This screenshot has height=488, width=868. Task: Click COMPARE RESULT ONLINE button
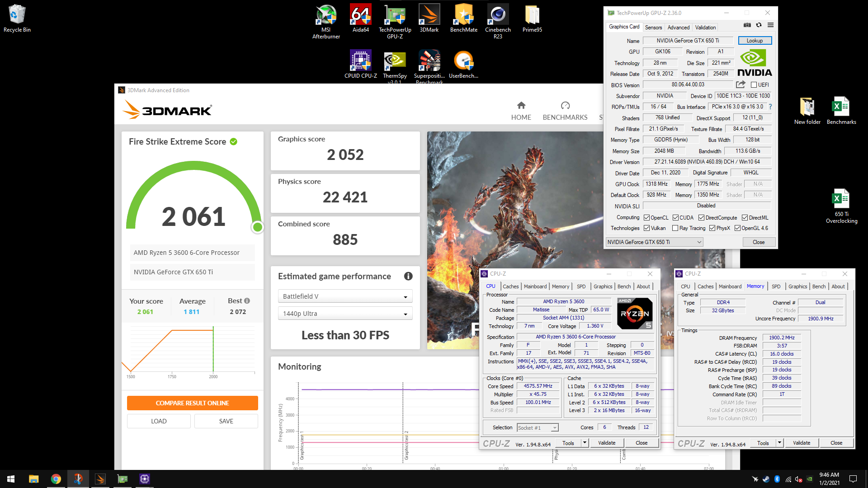point(192,403)
